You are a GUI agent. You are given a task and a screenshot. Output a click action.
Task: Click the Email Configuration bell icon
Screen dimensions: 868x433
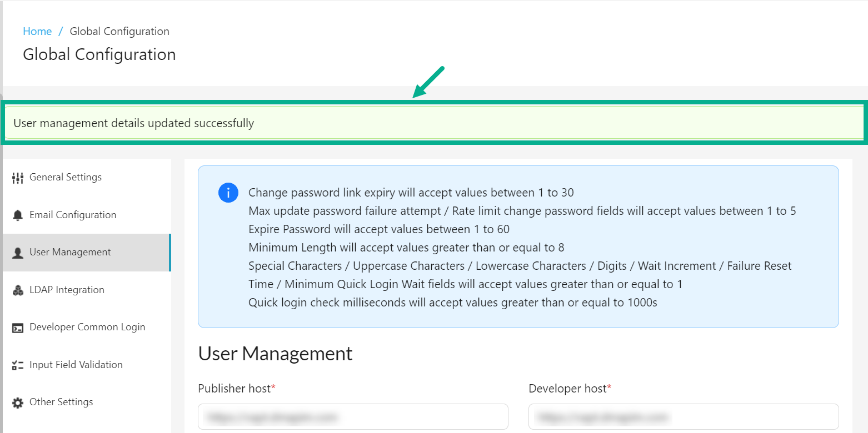click(x=17, y=215)
